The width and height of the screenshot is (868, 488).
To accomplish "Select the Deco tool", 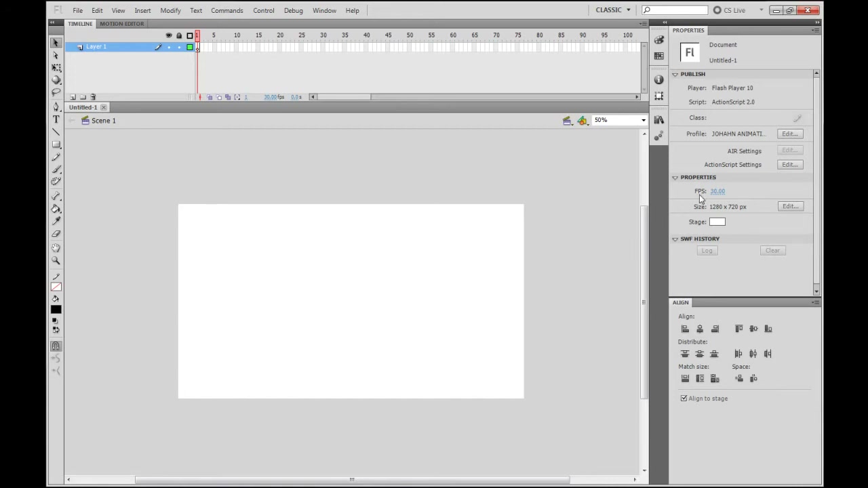I will click(56, 181).
